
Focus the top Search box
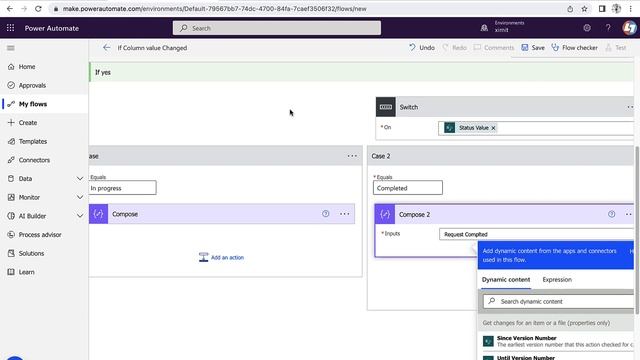277,28
